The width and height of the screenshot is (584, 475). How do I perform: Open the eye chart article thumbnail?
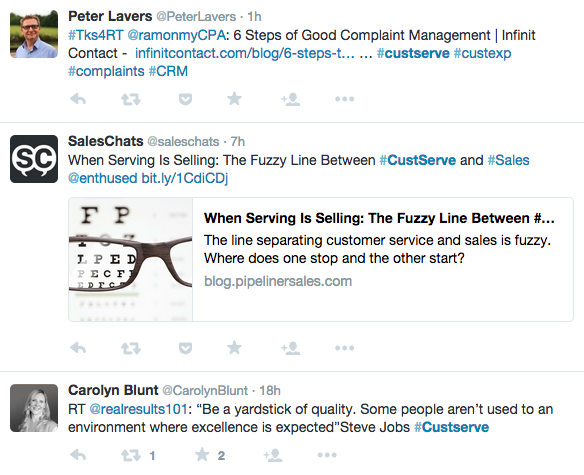[131, 259]
